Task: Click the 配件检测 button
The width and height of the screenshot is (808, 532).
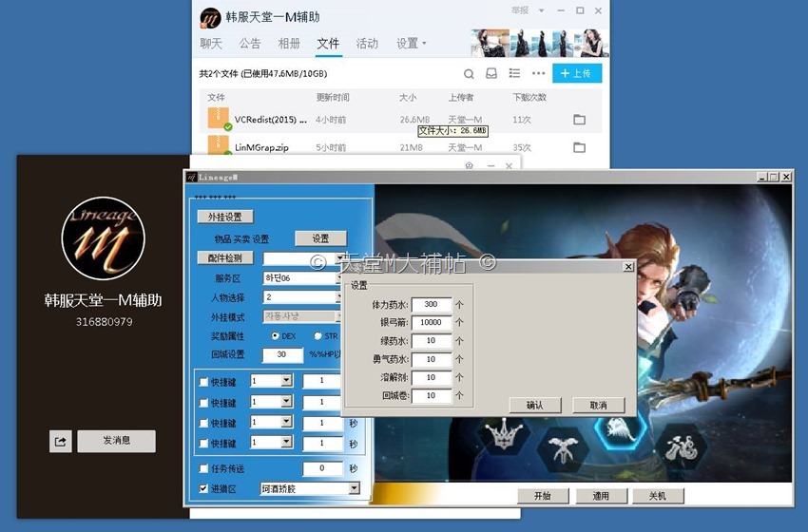Action: 225,258
